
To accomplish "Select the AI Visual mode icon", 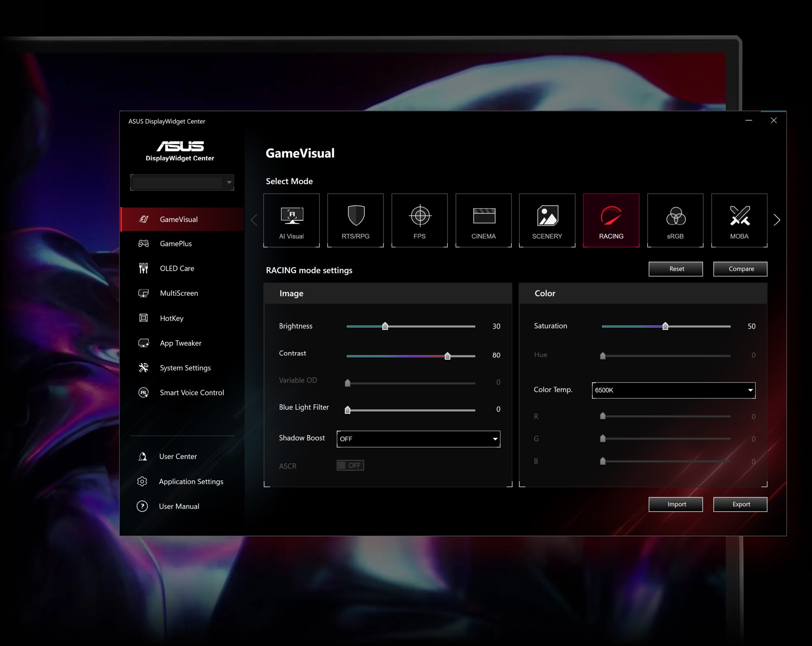I will 291,220.
